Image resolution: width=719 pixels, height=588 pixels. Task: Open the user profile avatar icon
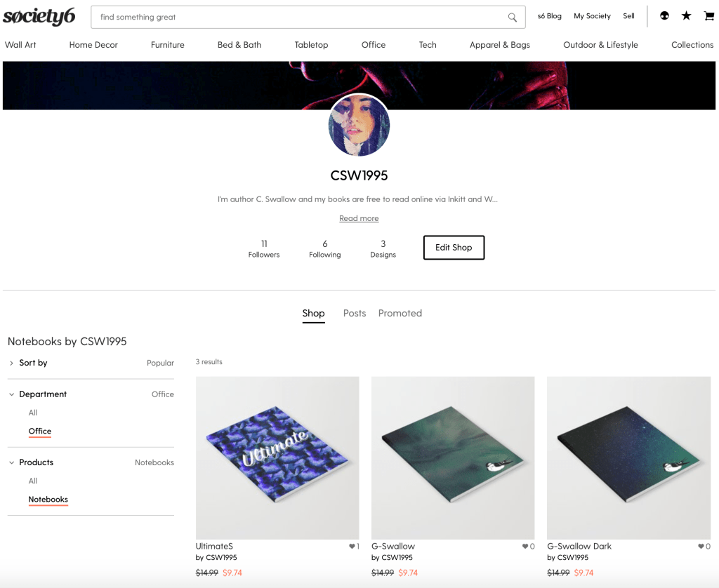[x=664, y=16]
